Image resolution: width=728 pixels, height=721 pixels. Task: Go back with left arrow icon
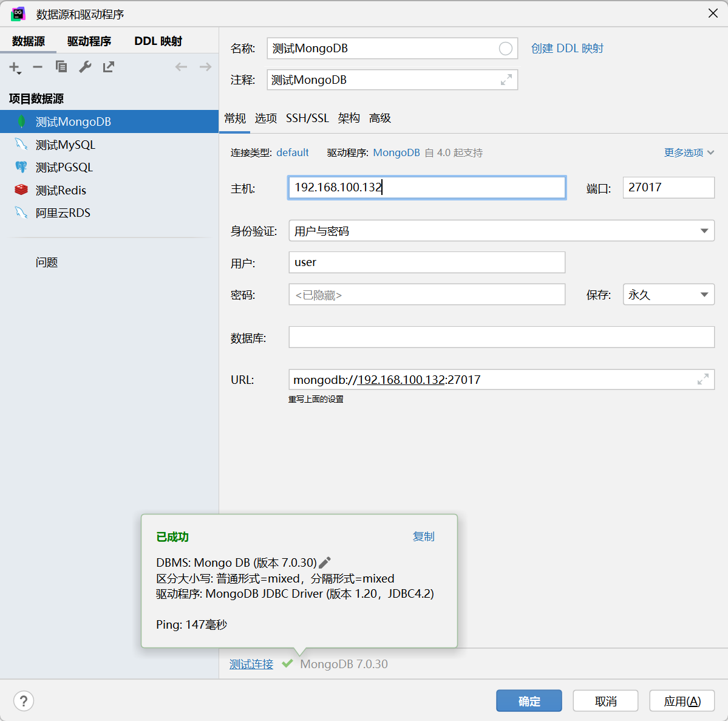[x=181, y=67]
